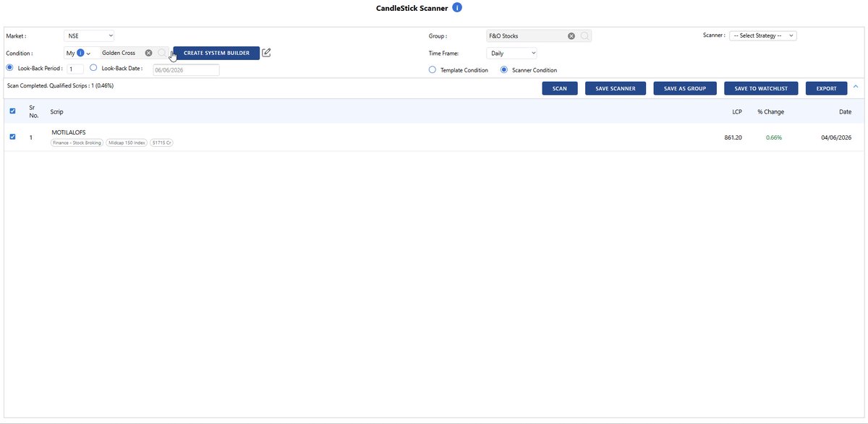This screenshot has height=424, width=868.
Task: Toggle the select-all checkbox in header
Action: [12, 111]
